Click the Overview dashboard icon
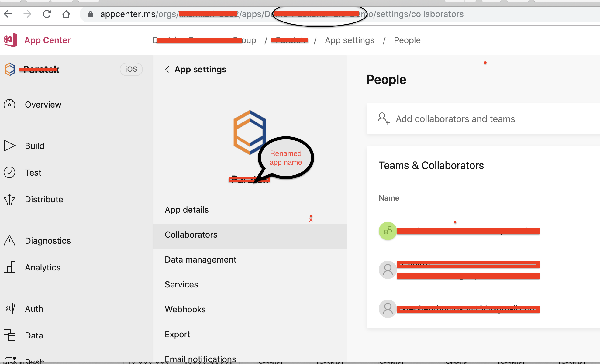600x364 pixels. [9, 104]
